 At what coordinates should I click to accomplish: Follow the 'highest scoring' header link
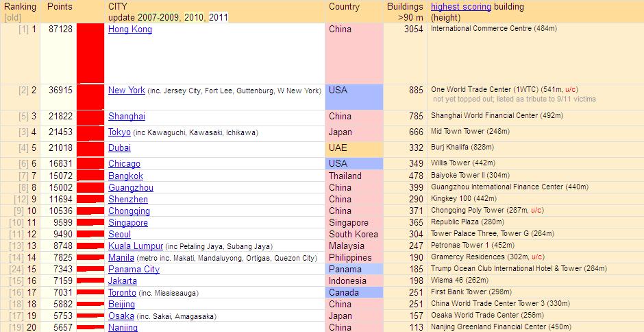pyautogui.click(x=461, y=7)
